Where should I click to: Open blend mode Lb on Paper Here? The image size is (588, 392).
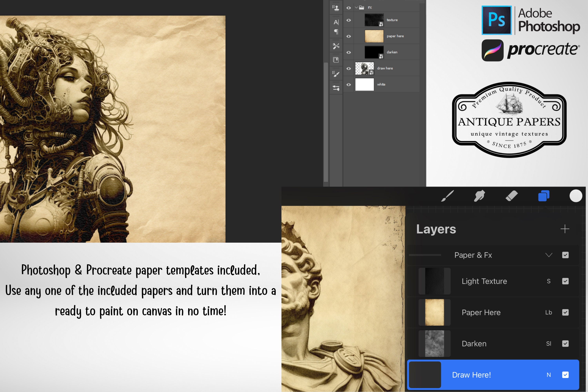click(548, 312)
